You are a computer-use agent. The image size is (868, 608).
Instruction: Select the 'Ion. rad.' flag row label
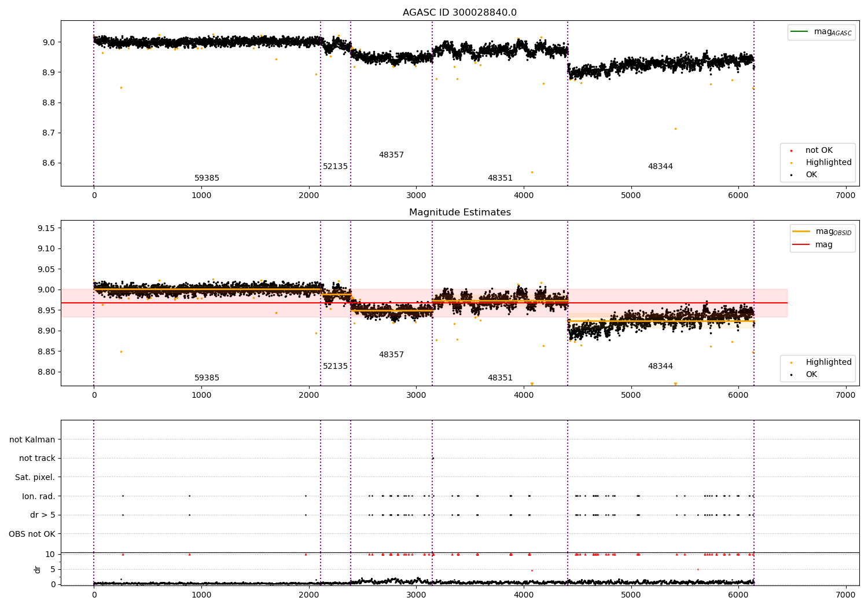pyautogui.click(x=39, y=496)
